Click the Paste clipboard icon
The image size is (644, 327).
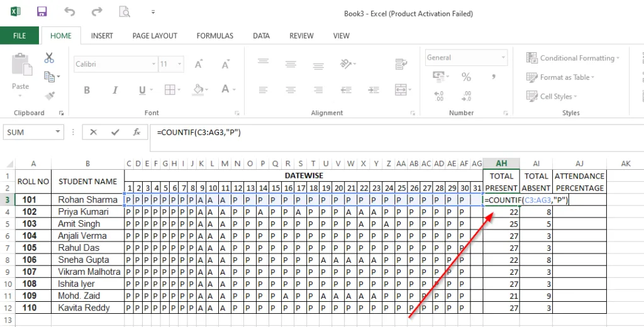[21, 65]
